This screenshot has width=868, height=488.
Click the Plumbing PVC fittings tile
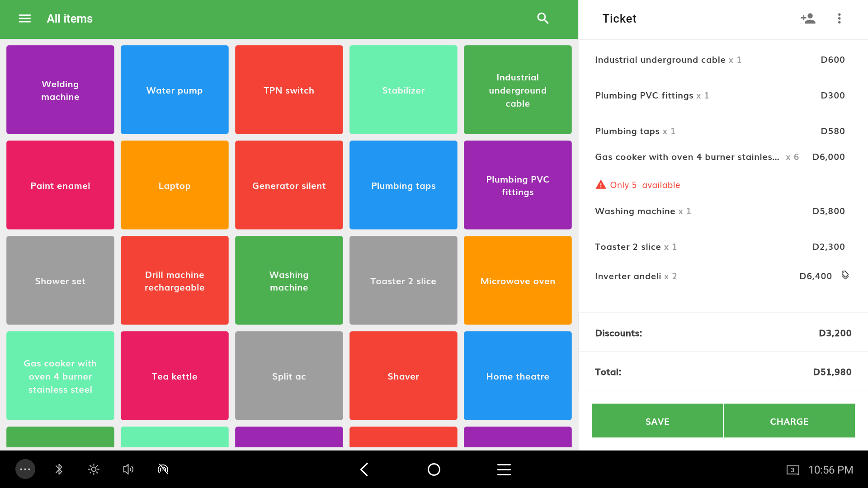[518, 185]
